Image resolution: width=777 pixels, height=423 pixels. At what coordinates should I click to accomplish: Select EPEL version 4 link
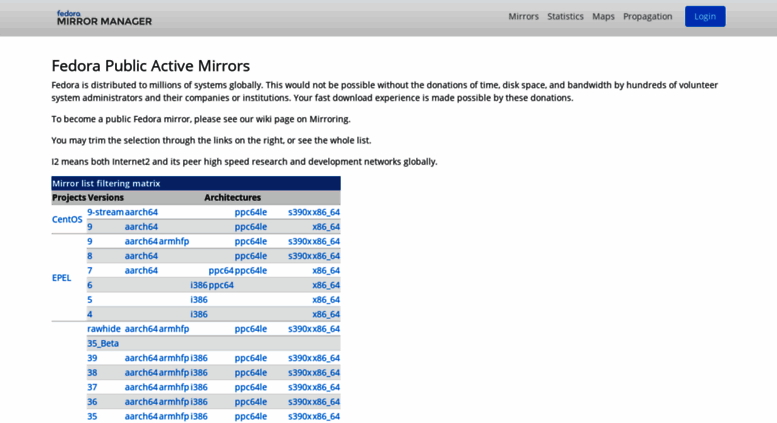(x=90, y=315)
